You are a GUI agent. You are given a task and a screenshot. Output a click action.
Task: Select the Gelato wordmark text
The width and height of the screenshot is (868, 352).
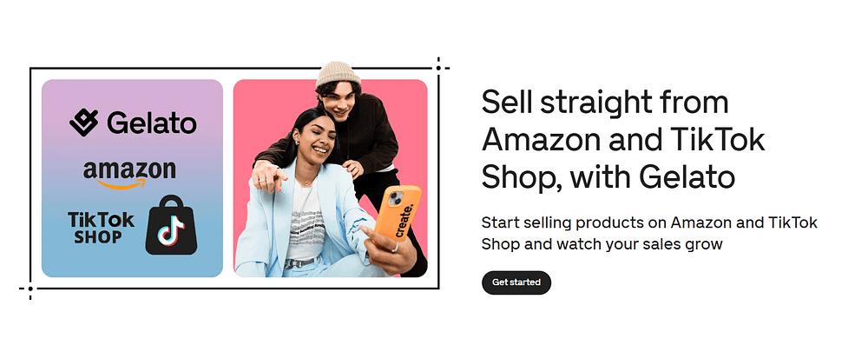(x=152, y=123)
